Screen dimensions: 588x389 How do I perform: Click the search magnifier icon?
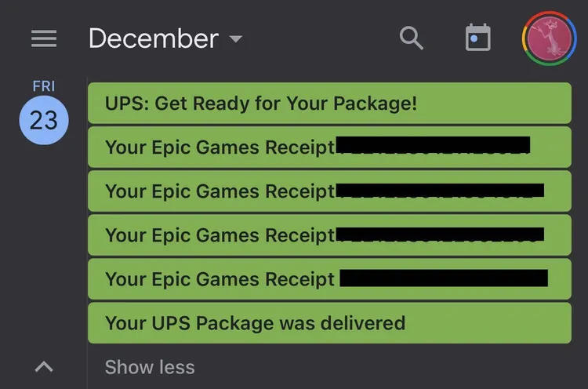(x=412, y=38)
